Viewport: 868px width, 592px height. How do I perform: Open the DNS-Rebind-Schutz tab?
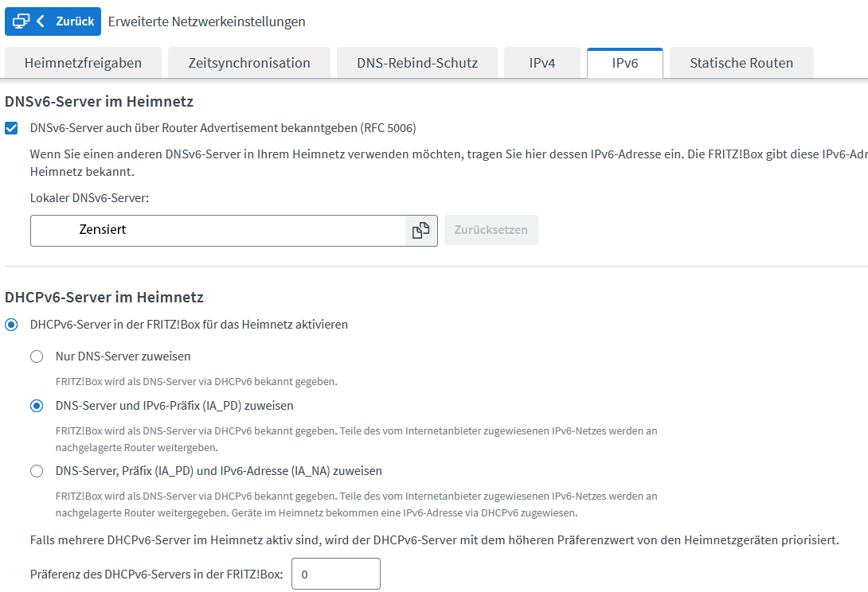pyautogui.click(x=417, y=63)
